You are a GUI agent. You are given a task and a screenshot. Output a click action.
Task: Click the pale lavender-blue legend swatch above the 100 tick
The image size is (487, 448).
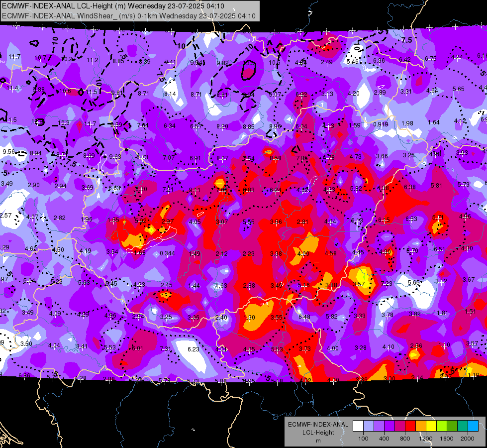click(x=369, y=426)
